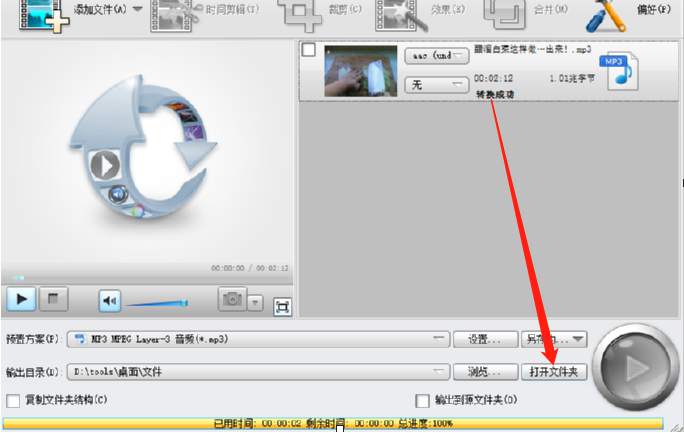Click the overall progress bar at 100%
This screenshot has width=684, height=433.
tap(333, 423)
